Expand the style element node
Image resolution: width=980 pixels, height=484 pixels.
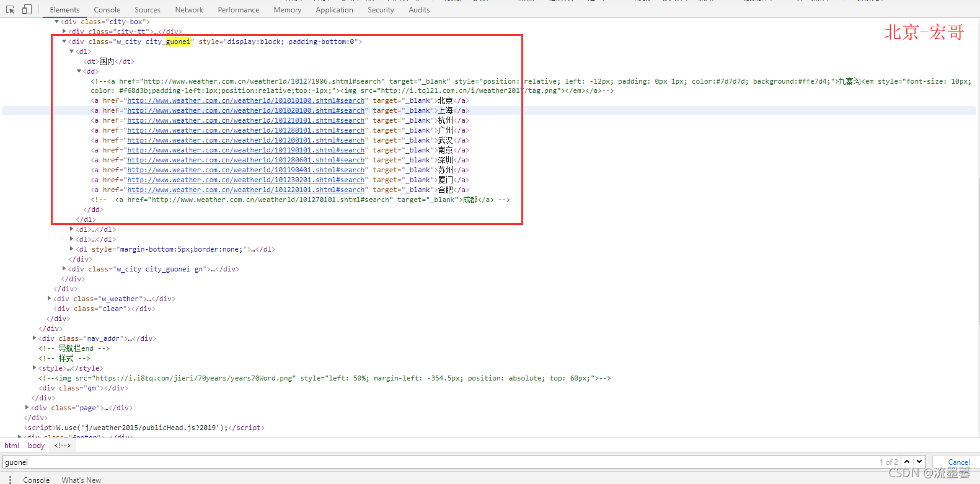click(x=34, y=368)
